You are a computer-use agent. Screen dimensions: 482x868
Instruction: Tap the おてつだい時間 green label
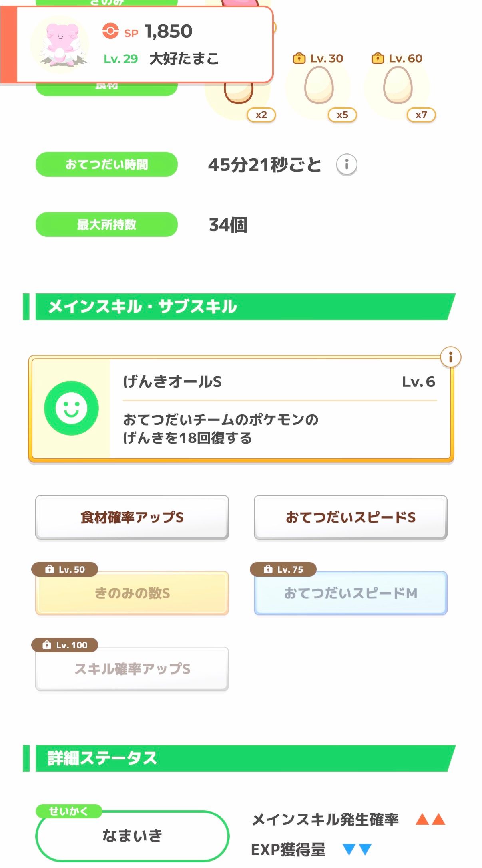[x=107, y=164]
